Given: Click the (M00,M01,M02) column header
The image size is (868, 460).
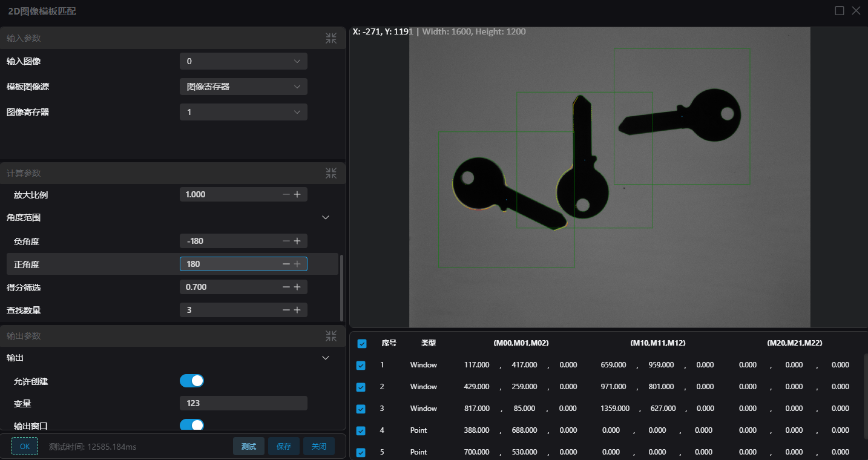Looking at the screenshot, I should (x=521, y=343).
